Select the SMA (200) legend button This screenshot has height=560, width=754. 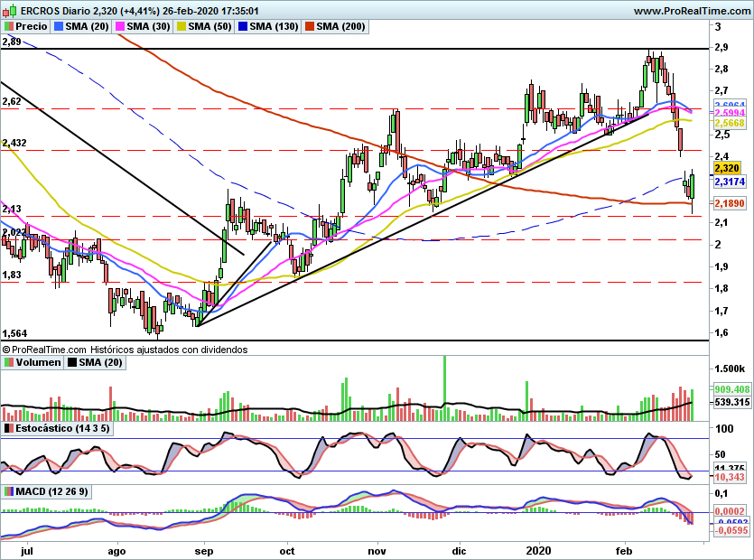(x=336, y=26)
